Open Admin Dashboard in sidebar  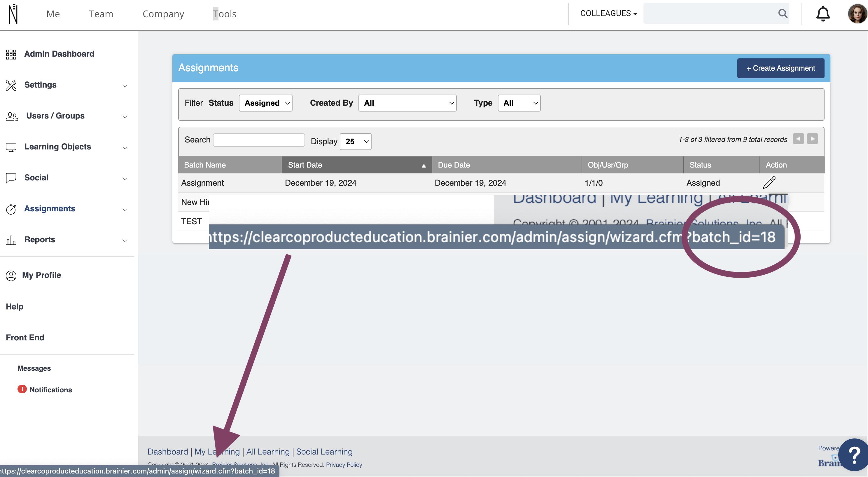59,54
